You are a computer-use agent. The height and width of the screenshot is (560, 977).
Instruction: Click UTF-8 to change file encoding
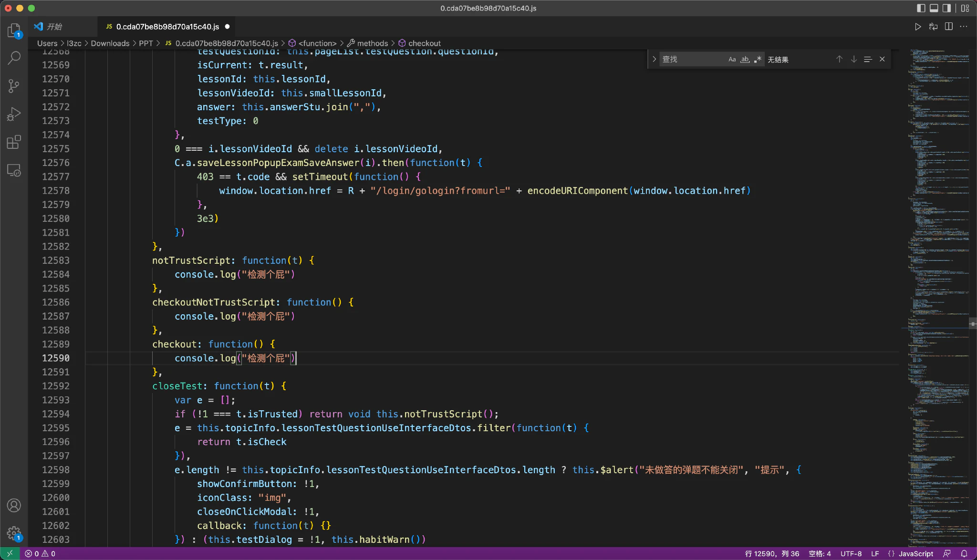click(x=851, y=554)
